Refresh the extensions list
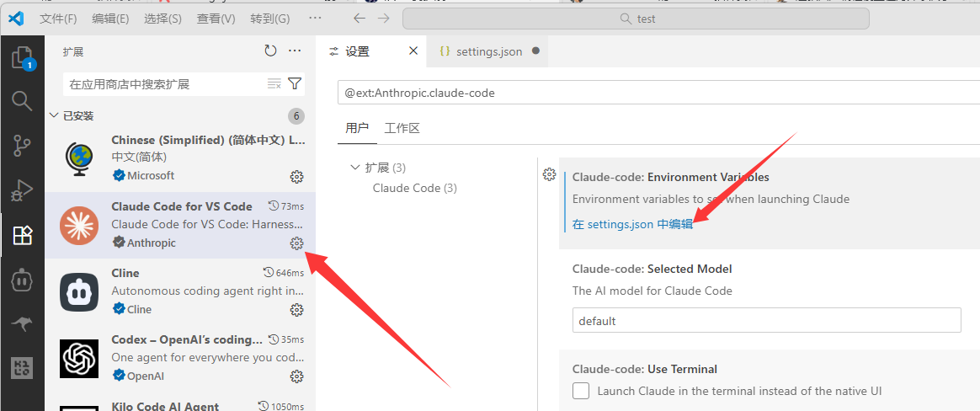980x411 pixels. tap(270, 51)
